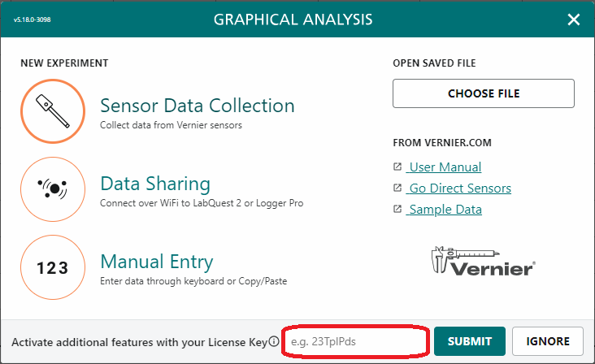Click the Choose File button

484,93
